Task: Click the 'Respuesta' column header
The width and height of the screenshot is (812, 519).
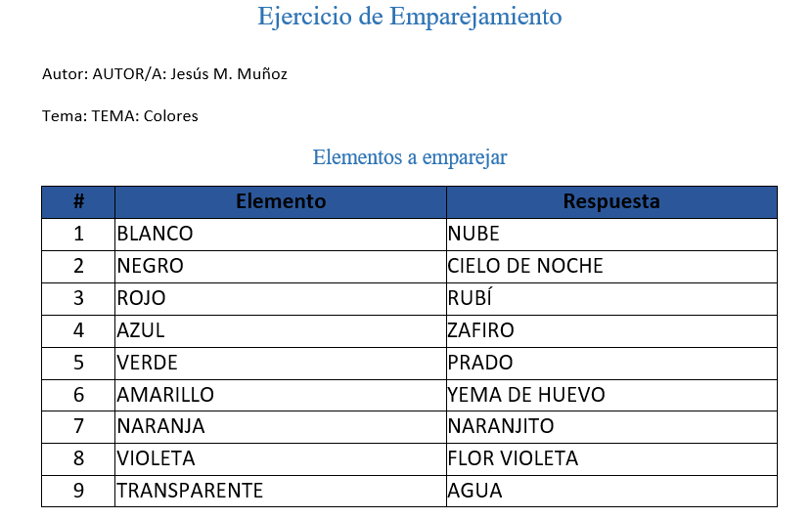Action: (x=611, y=201)
